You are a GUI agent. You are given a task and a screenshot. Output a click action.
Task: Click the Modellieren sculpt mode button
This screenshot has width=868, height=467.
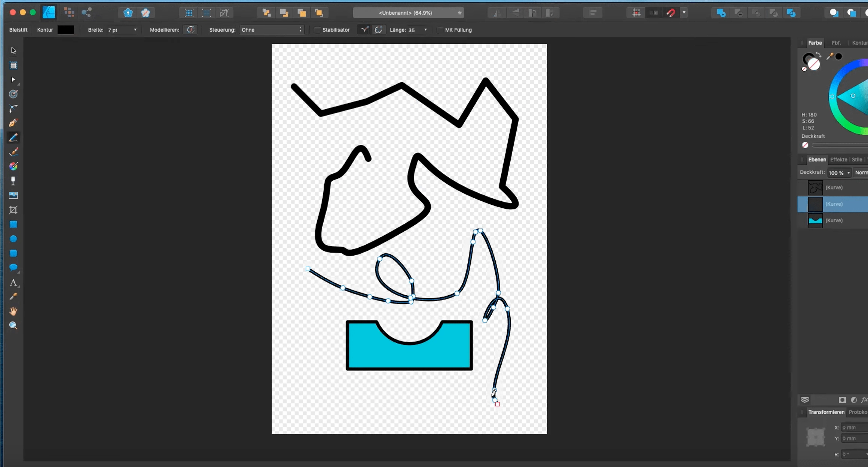point(190,30)
